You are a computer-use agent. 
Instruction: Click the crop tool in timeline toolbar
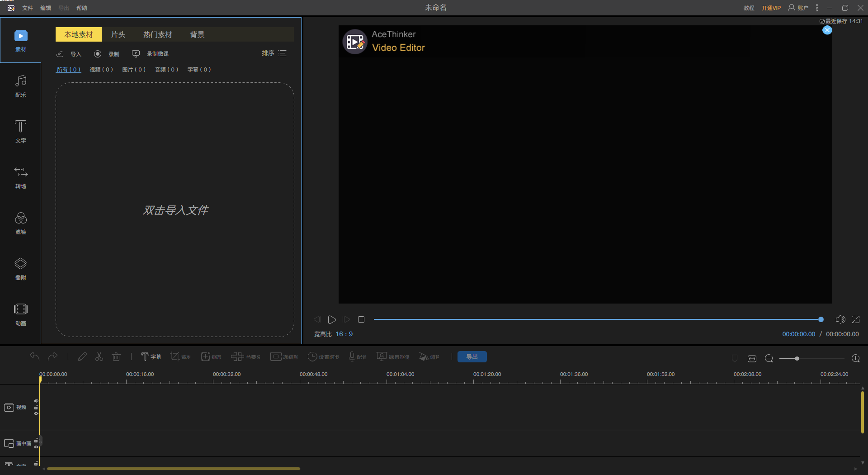coord(180,357)
